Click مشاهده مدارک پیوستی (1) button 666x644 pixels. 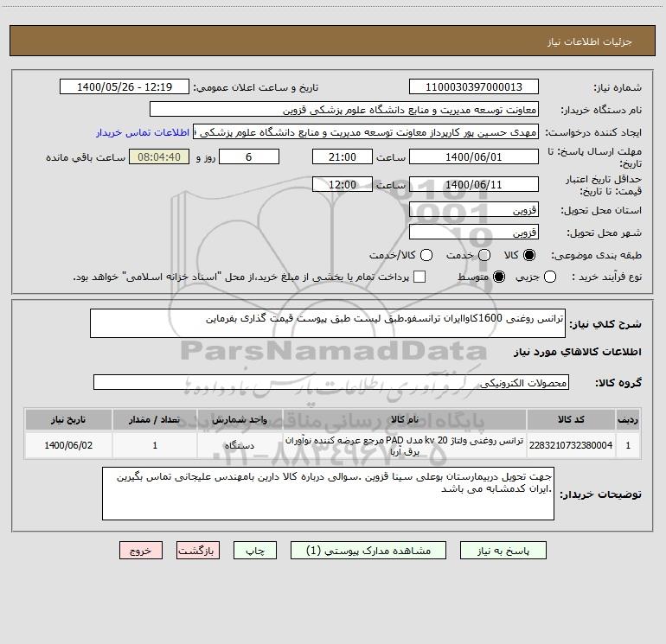368,550
